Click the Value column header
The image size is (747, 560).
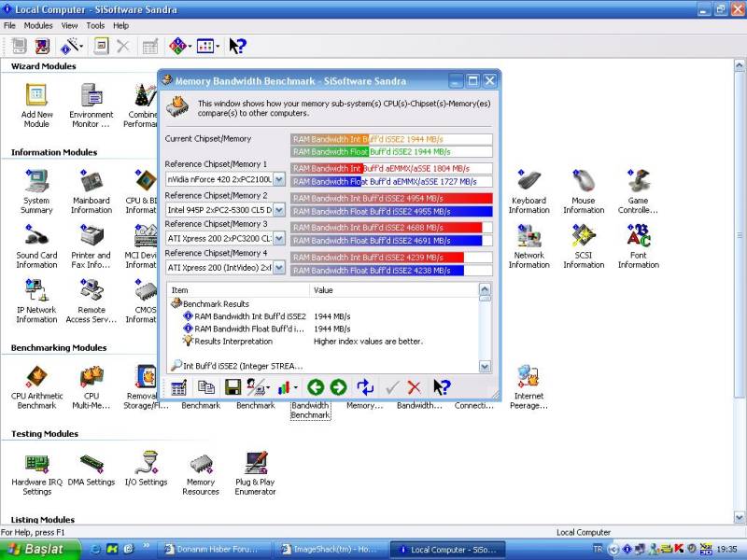(394, 290)
